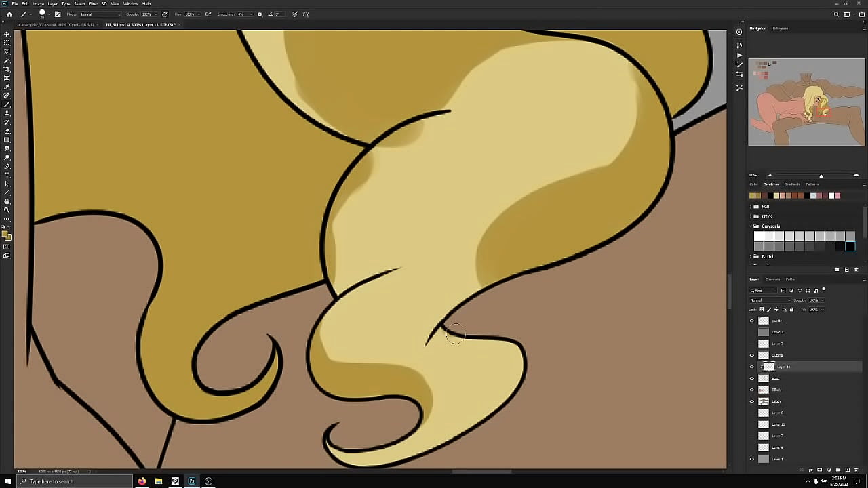Switch to the Gradients tab
Viewport: 868px width, 488px height.
792,184
